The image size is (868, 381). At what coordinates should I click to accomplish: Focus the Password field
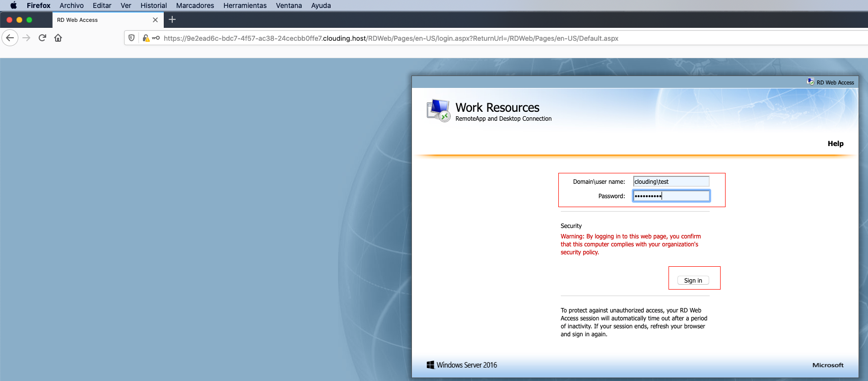671,196
